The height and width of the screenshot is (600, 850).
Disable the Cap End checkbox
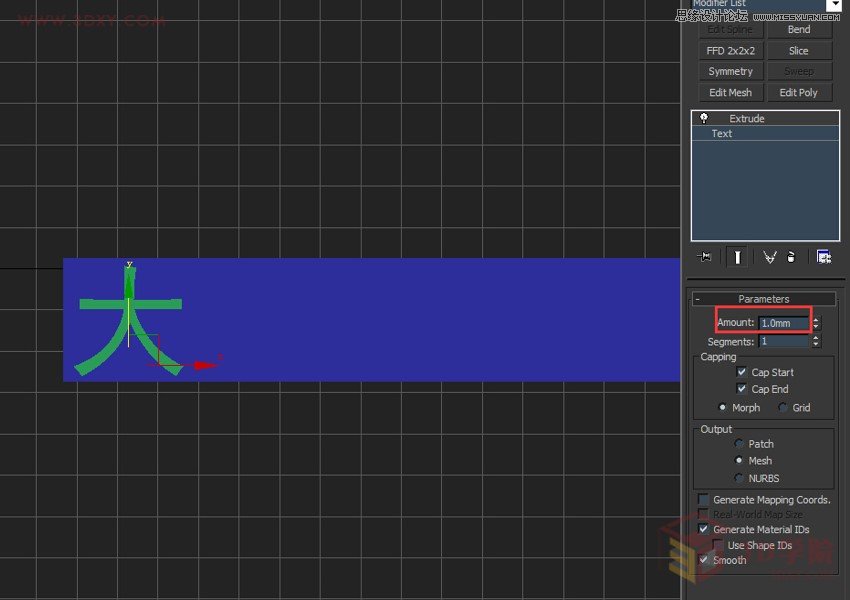pos(742,389)
